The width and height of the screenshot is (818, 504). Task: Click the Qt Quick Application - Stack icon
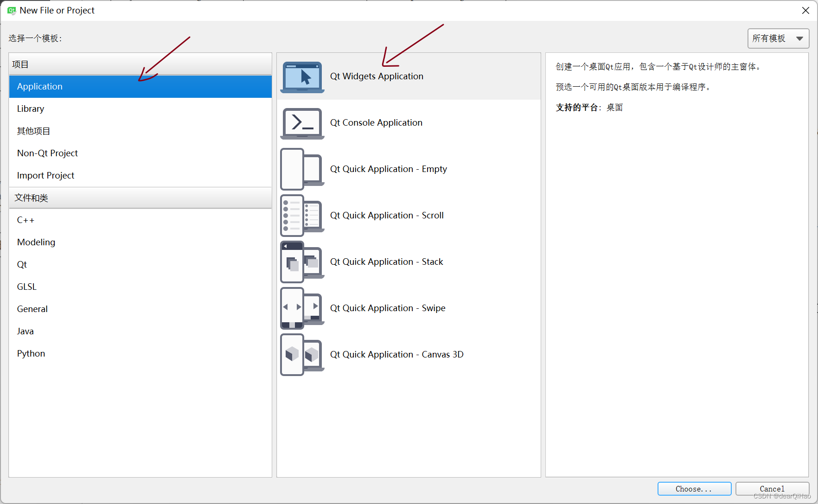(302, 262)
